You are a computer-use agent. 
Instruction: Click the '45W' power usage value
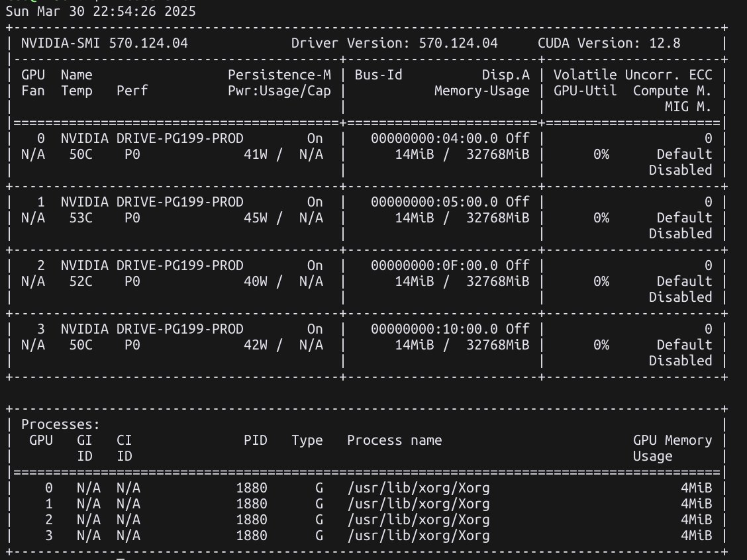tap(256, 218)
